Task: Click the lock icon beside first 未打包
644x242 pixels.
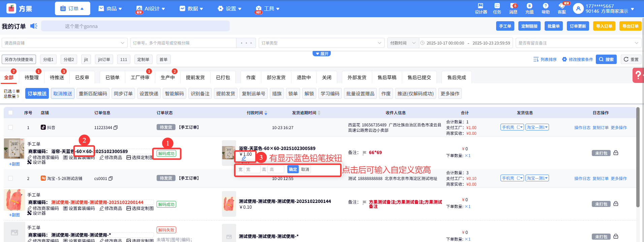Action: [616, 153]
